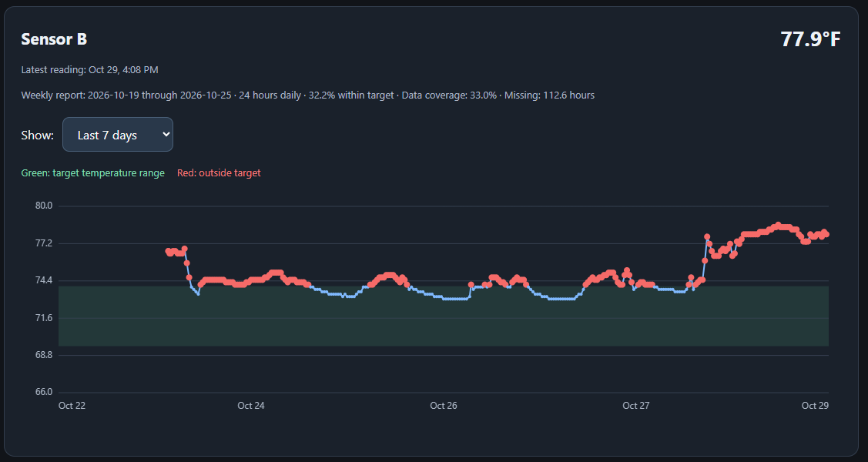Click the first red data point on chart

(x=168, y=251)
